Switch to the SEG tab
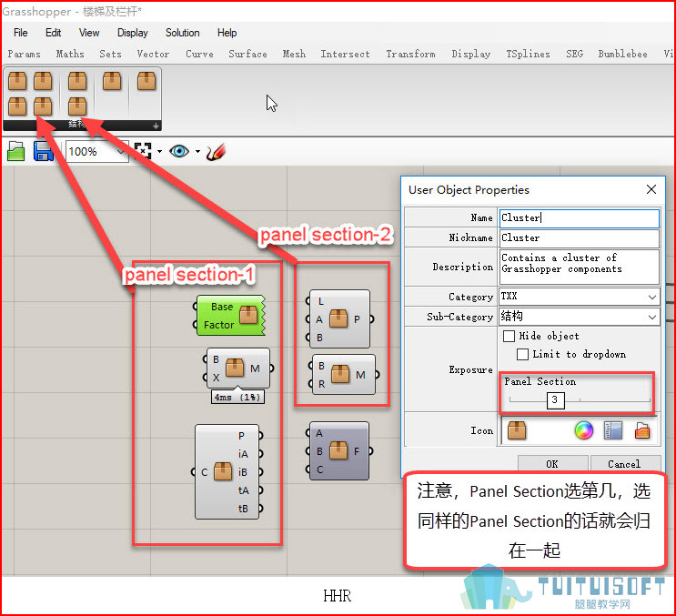Screen dimensions: 676x616 click(x=574, y=54)
